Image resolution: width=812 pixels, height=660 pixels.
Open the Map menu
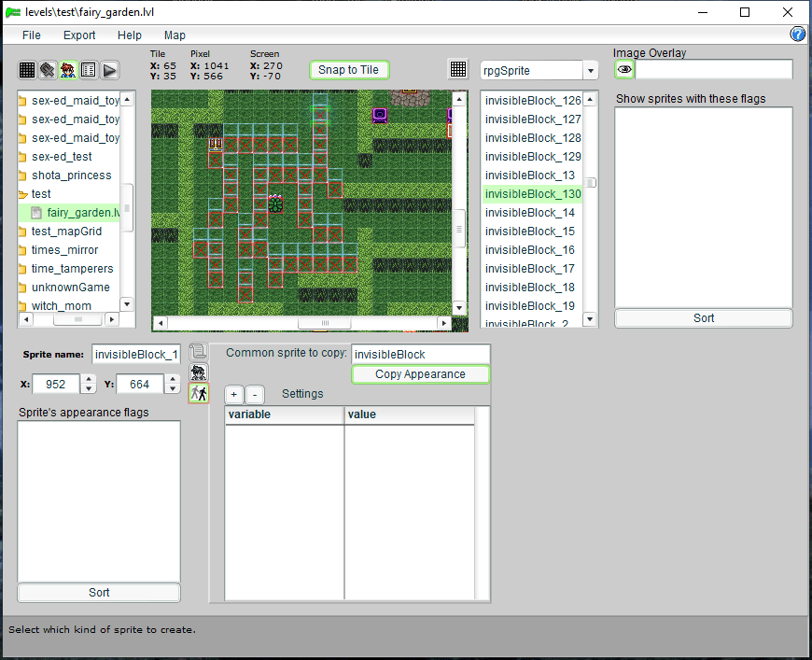(x=175, y=35)
